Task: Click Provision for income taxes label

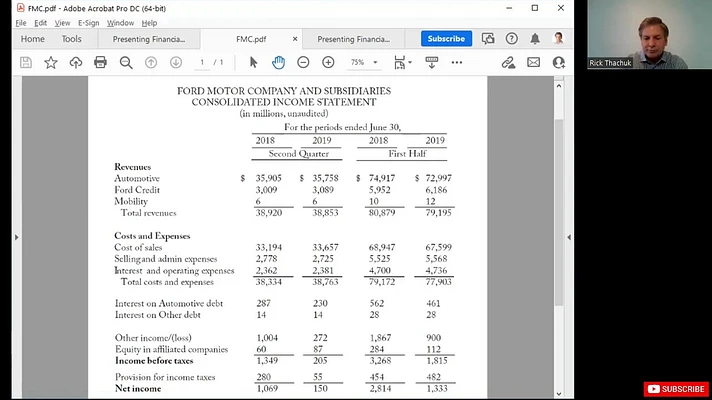Action: tap(165, 377)
